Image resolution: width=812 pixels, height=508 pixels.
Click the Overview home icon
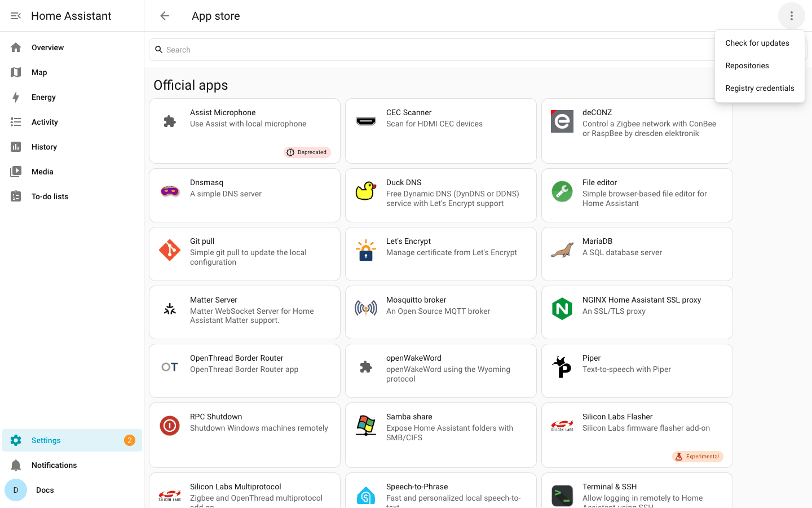pyautogui.click(x=16, y=47)
